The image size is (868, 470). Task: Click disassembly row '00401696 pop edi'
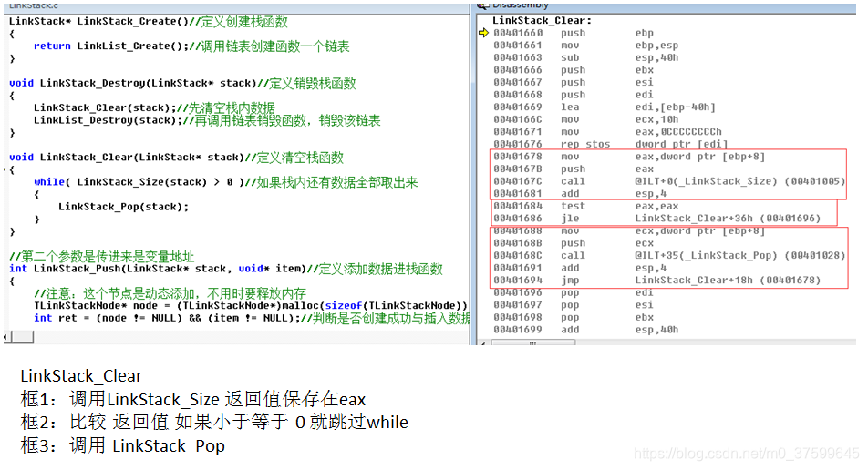point(573,292)
